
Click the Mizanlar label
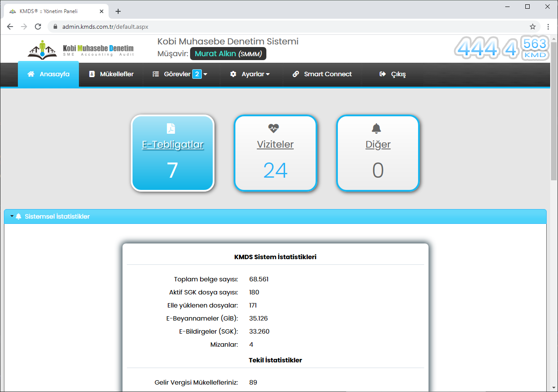[225, 345]
